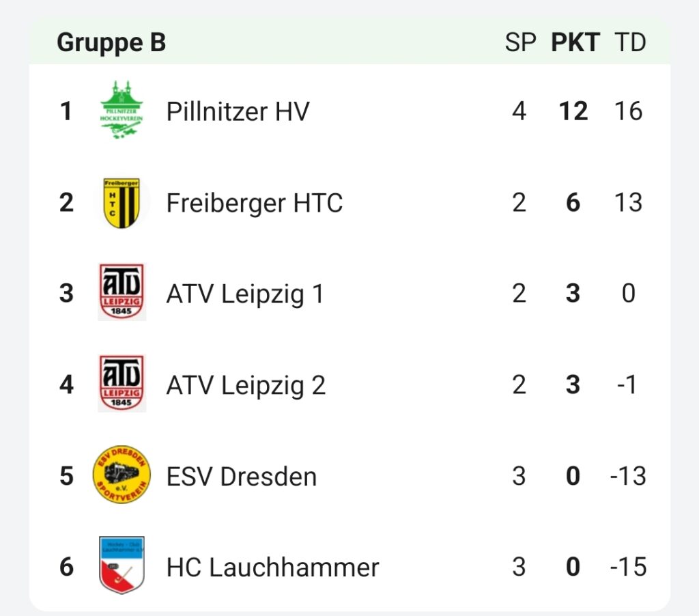The width and height of the screenshot is (699, 616).
Task: Tap the HC Lauchhammer shield logo
Action: point(122,565)
